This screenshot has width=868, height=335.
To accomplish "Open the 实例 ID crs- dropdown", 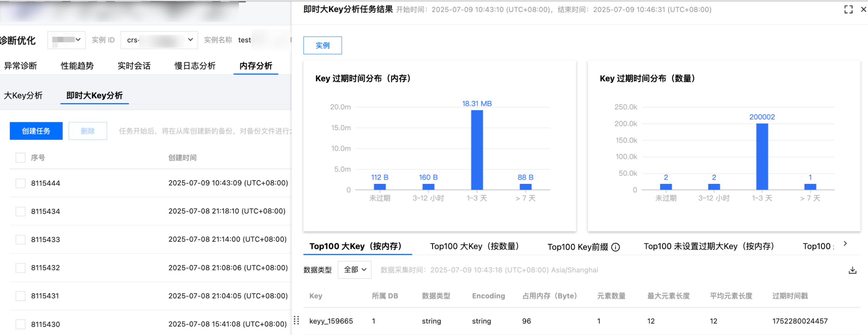I will 159,40.
